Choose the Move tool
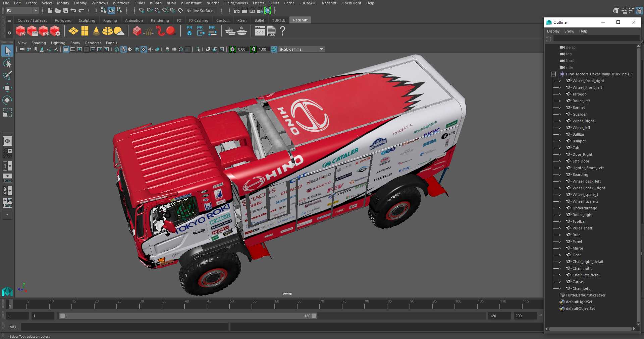 (x=7, y=88)
